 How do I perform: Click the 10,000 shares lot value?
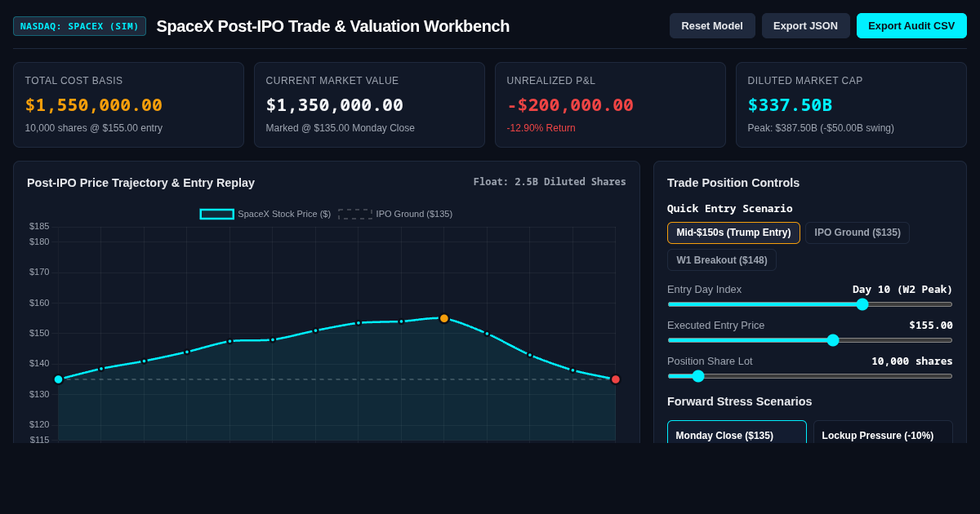[912, 361]
